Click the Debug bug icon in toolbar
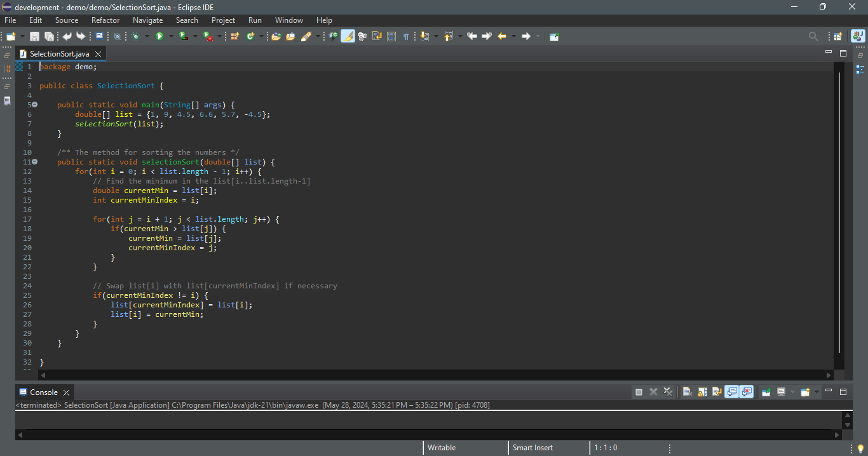 click(x=135, y=37)
